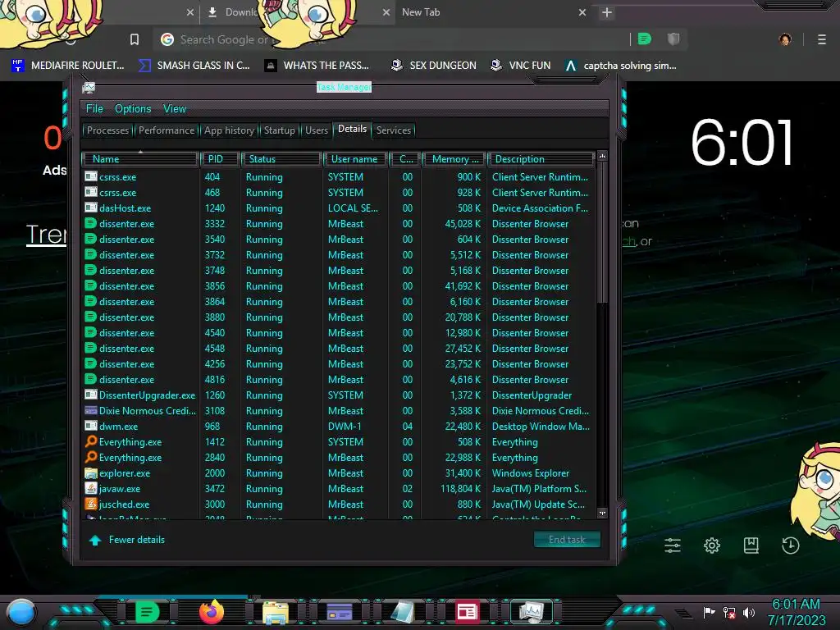Viewport: 840px width, 630px height.
Task: Close the New Tab browser tab
Action: [x=582, y=12]
